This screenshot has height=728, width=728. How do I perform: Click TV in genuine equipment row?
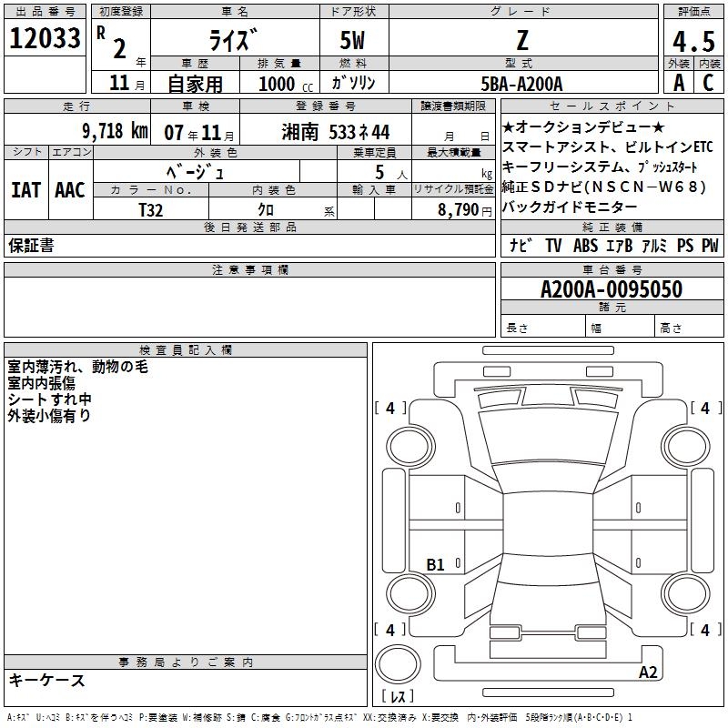[x=553, y=245]
